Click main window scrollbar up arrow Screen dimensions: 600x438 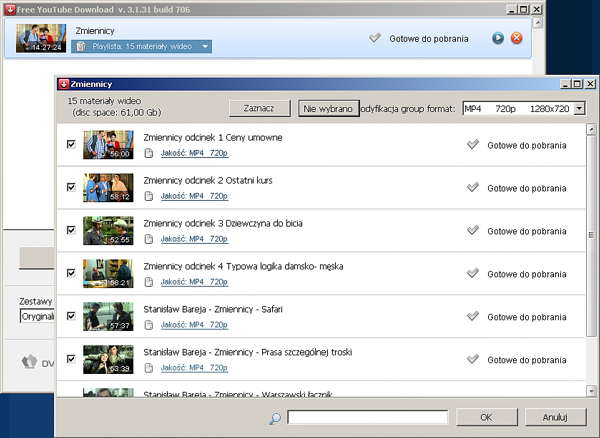click(538, 23)
